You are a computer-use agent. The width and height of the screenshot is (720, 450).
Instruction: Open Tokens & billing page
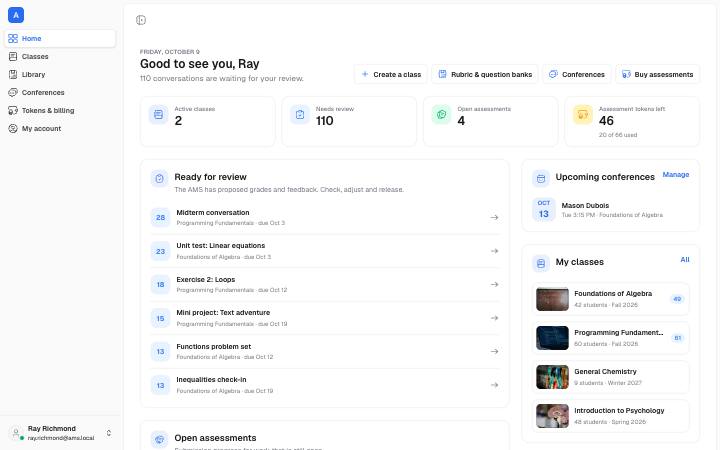(x=60, y=110)
